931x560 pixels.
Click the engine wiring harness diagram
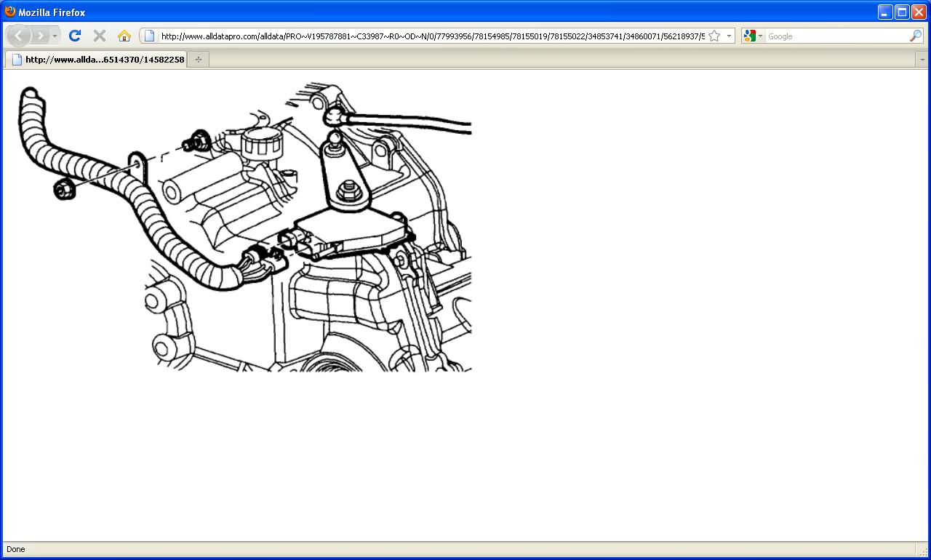245,227
